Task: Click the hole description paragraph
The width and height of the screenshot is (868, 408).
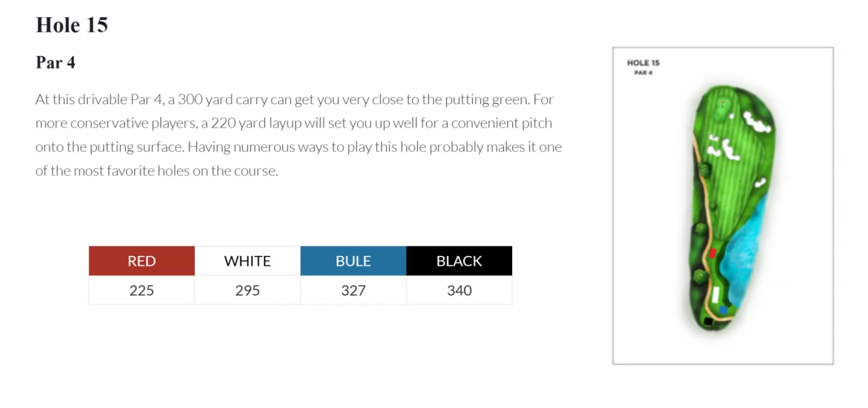Action: 298,135
